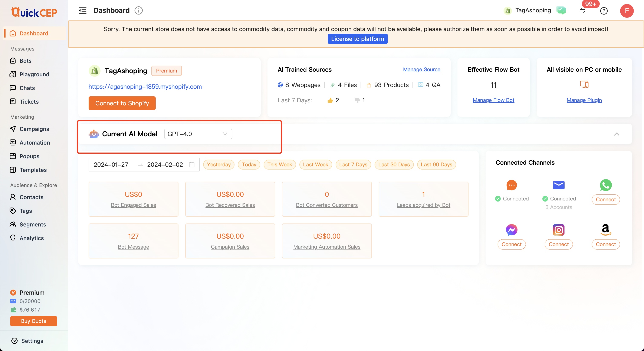This screenshot has height=351, width=644.
Task: Select the Yesterday date filter
Action: point(219,164)
